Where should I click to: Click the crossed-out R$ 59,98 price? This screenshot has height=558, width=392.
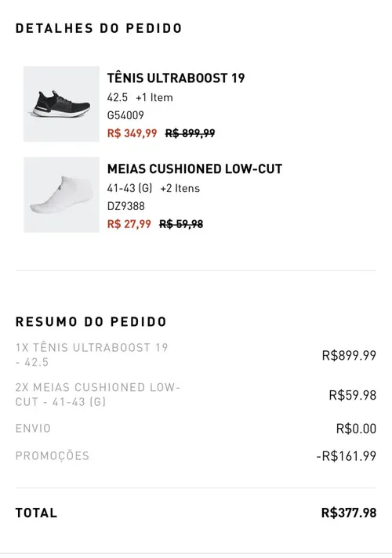click(181, 224)
